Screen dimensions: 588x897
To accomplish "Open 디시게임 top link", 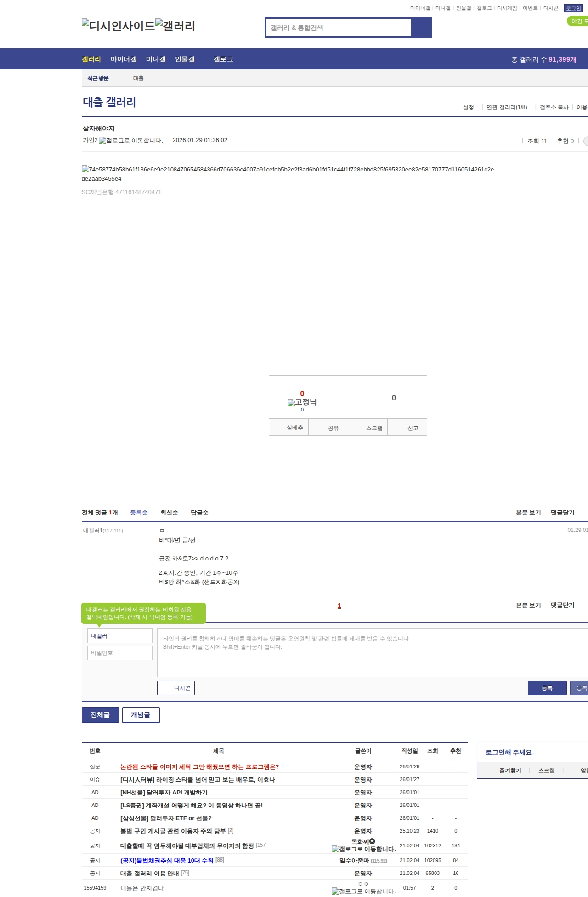I will coord(507,8).
